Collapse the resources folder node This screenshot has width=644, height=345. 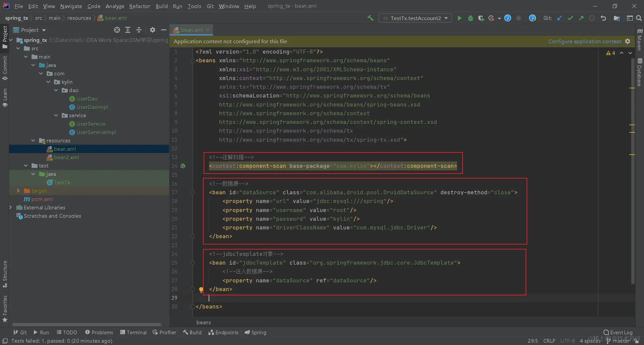pyautogui.click(x=33, y=140)
